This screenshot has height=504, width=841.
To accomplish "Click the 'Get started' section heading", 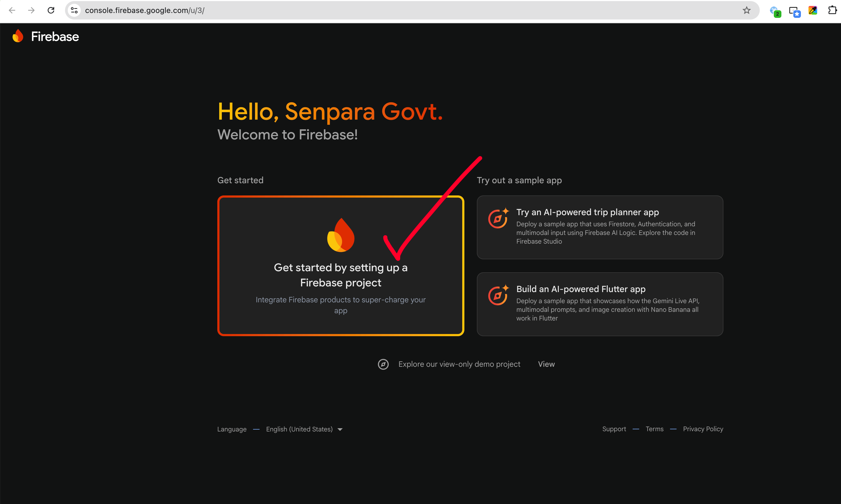I will tap(240, 180).
